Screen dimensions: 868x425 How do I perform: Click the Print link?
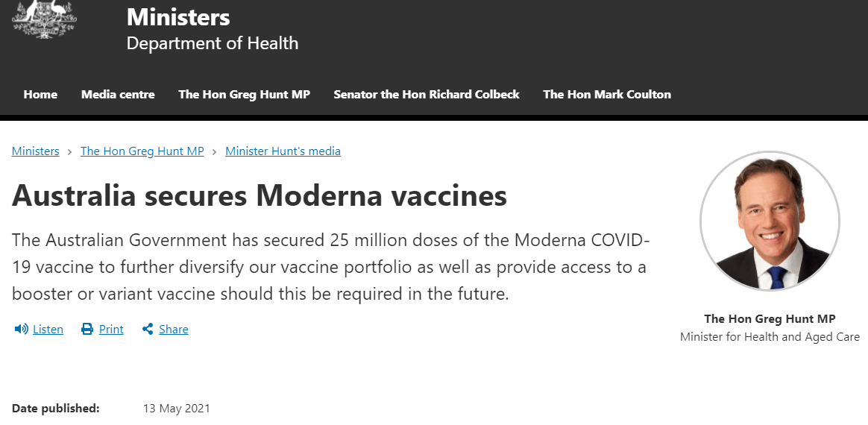click(x=111, y=330)
